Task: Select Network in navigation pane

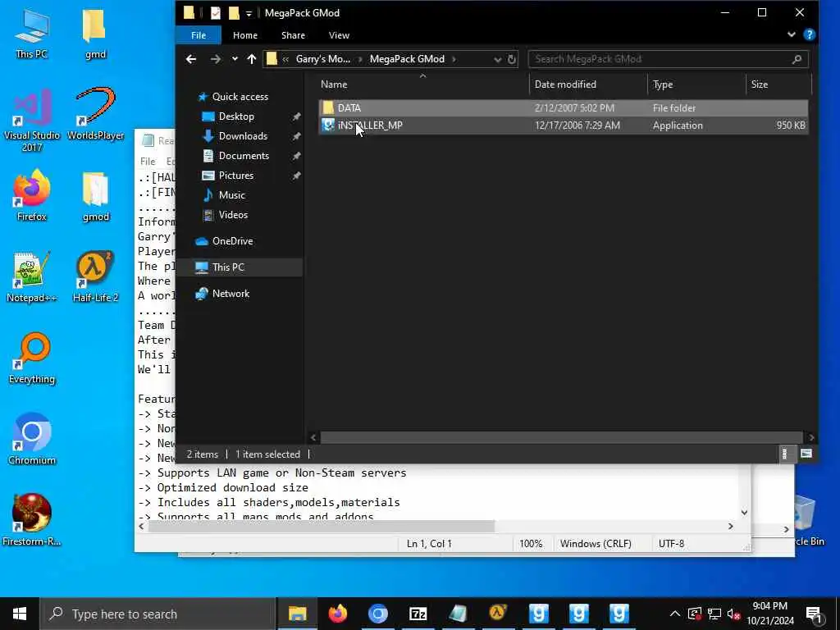Action: click(x=231, y=294)
